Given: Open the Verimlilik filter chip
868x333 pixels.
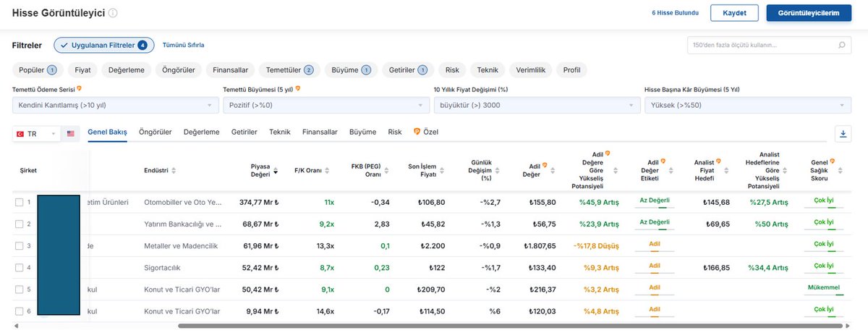Looking at the screenshot, I should coord(531,70).
